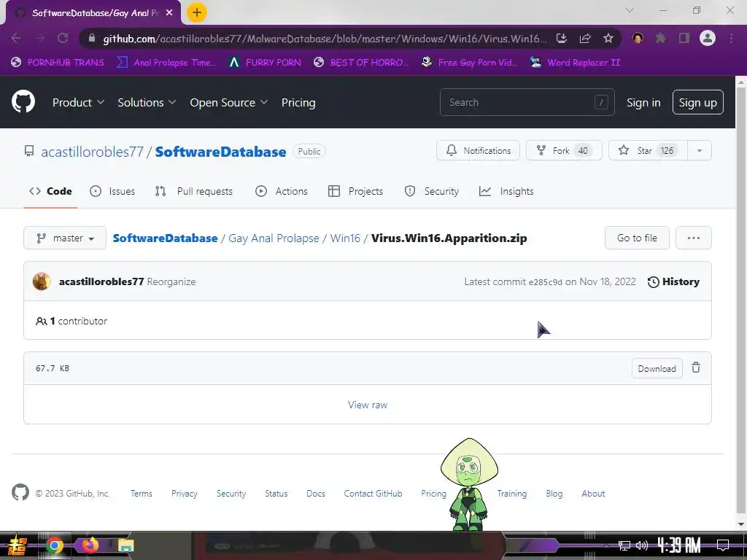Image resolution: width=747 pixels, height=560 pixels.
Task: Open the footer Security link
Action: (x=231, y=494)
